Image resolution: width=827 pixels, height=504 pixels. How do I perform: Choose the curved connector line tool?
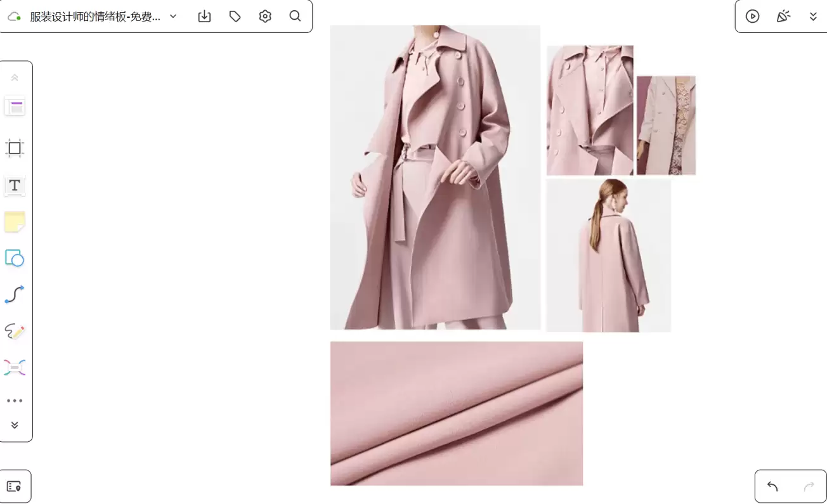[15, 294]
